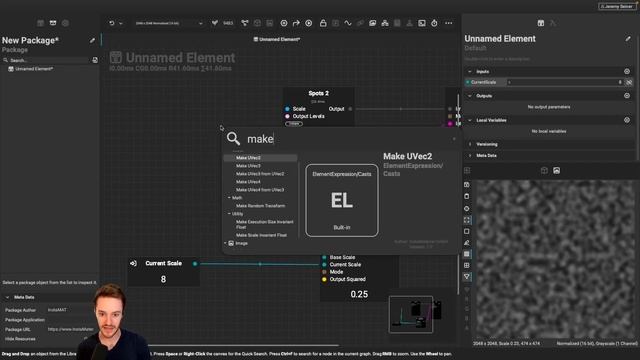Click the circular target icon in toolbar
This screenshot has width=640, height=360.
pos(284,23)
